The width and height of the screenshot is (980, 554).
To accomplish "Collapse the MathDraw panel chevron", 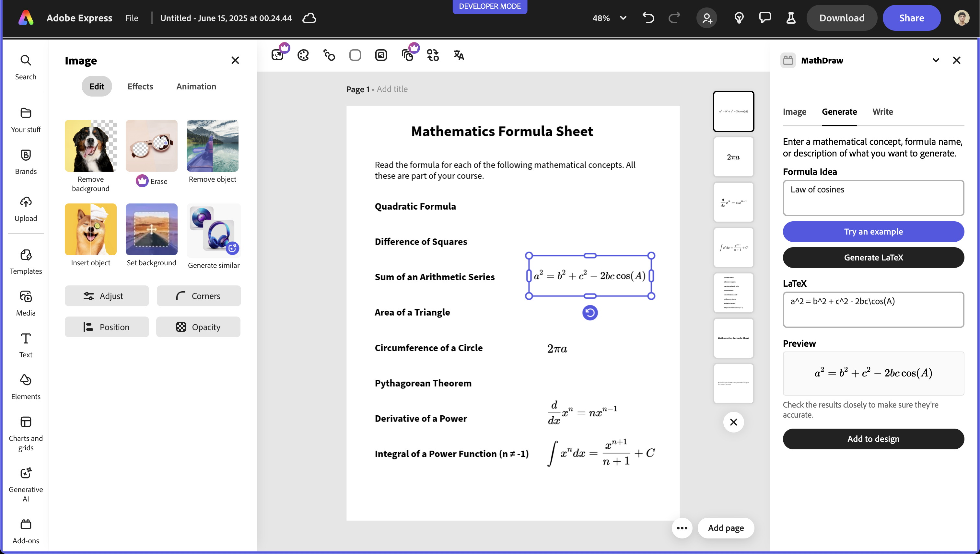I will pyautogui.click(x=936, y=61).
